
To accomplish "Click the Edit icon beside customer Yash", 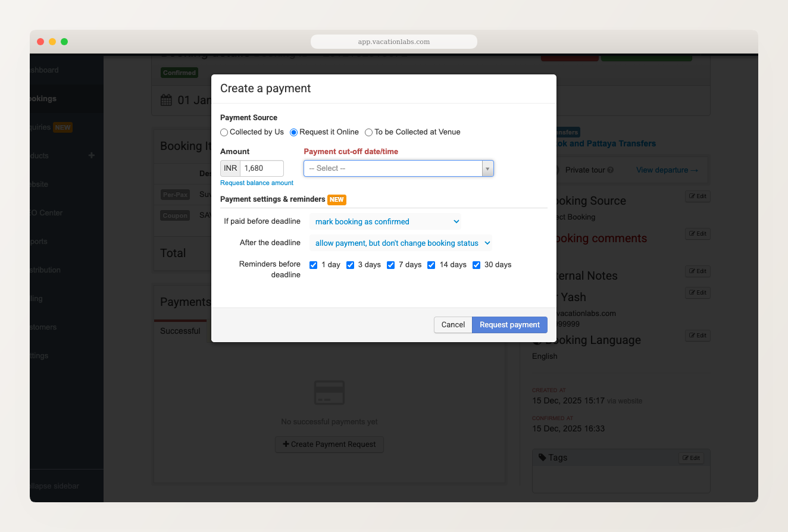I will click(x=697, y=292).
